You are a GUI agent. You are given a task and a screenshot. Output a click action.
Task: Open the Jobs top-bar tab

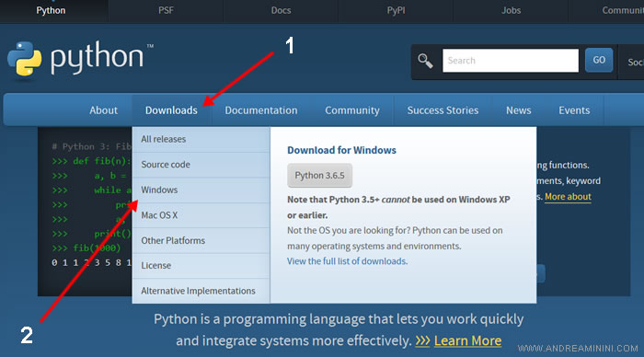click(x=511, y=11)
